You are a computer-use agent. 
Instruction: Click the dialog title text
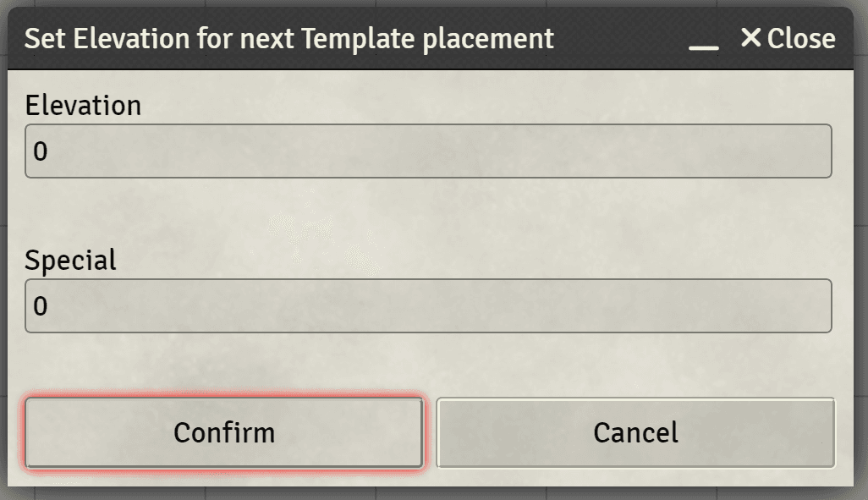(x=289, y=39)
